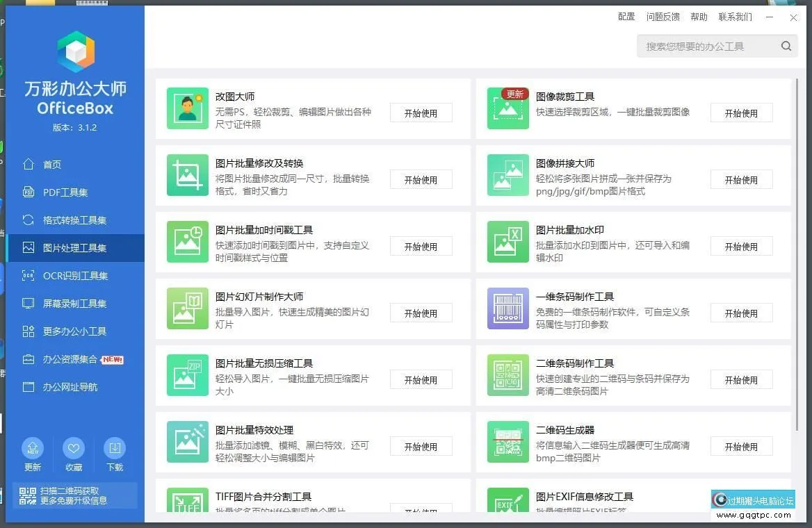Click the 图片批量无损压缩工具 ZIP icon
Image resolution: width=812 pixels, height=528 pixels.
pos(188,375)
